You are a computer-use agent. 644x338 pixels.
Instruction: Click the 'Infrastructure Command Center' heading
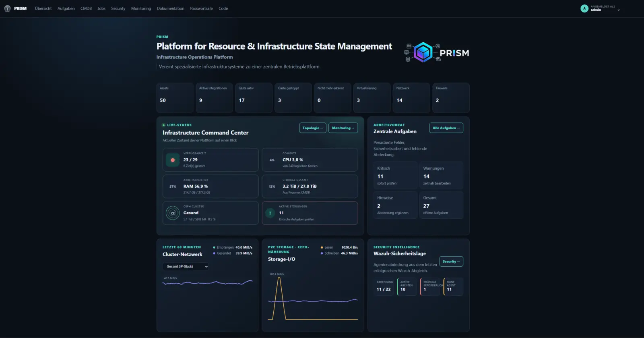point(206,133)
